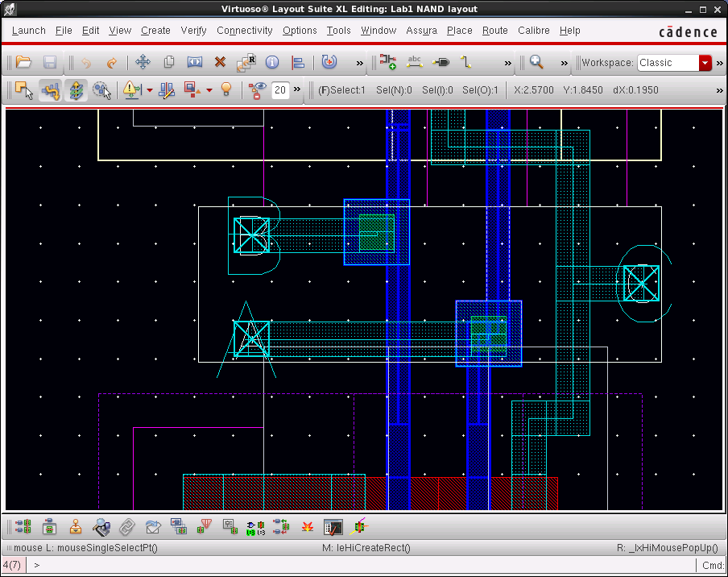The width and height of the screenshot is (728, 577).
Task: Click the Create Pin icon
Action: pos(441,62)
